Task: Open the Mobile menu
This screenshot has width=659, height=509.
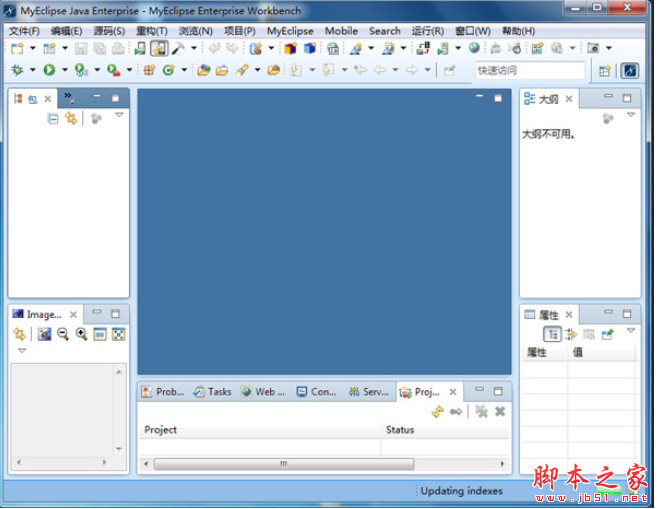Action: 341,31
